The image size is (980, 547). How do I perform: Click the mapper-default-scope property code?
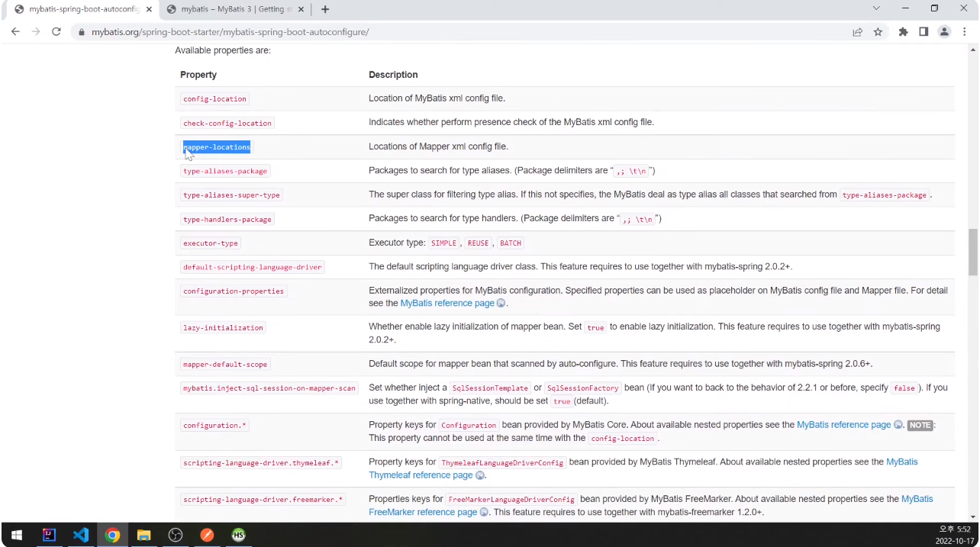pos(225,364)
